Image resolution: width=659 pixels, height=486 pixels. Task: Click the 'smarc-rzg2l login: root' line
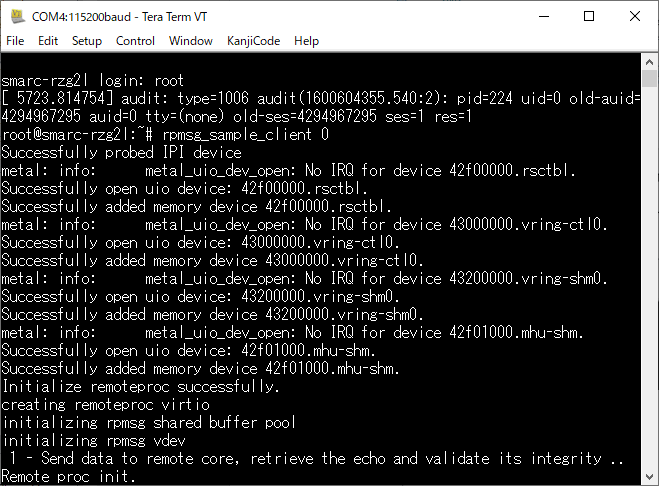pyautogui.click(x=93, y=80)
